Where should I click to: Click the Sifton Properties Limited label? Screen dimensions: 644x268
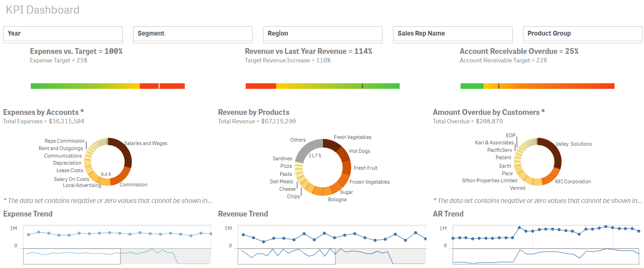pyautogui.click(x=489, y=181)
